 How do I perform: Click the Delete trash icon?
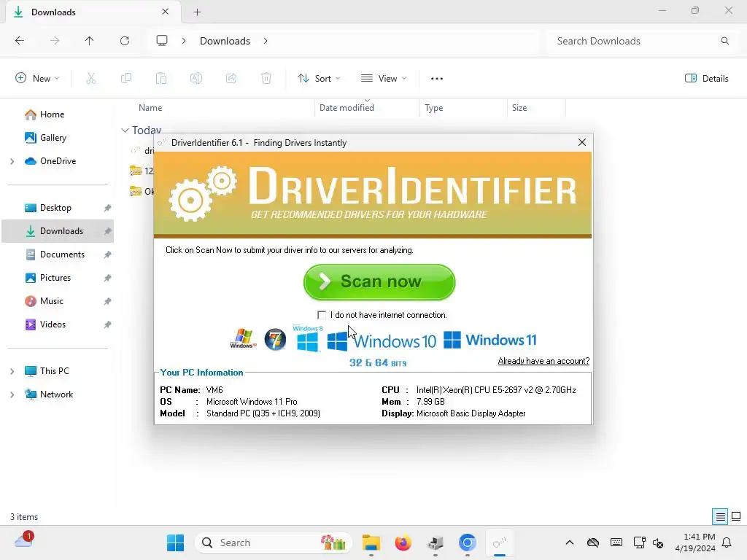click(x=266, y=79)
